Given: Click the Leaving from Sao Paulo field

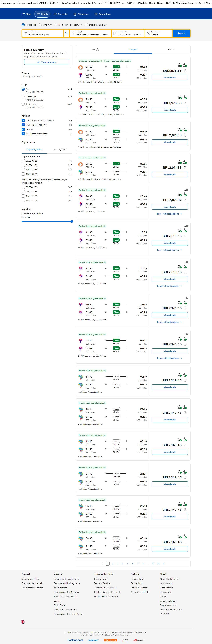Looking at the screenshot, I should point(43,33).
